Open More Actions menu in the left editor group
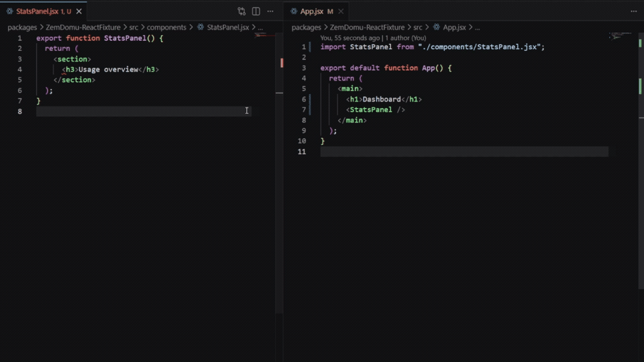Image resolution: width=644 pixels, height=362 pixels. point(270,11)
